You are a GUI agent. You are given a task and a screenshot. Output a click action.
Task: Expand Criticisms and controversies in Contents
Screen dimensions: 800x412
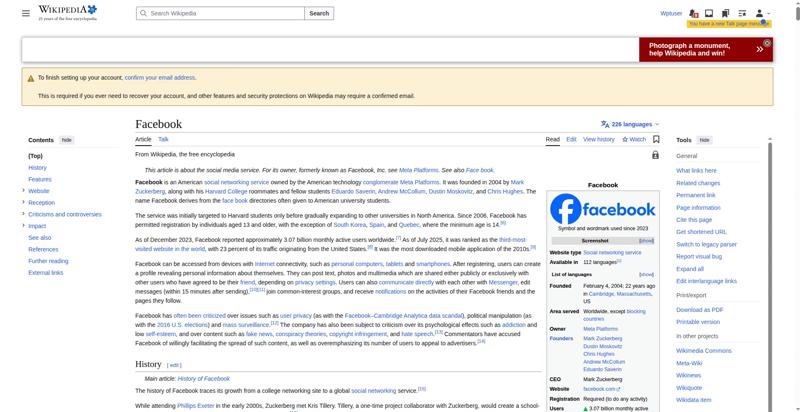click(23, 214)
